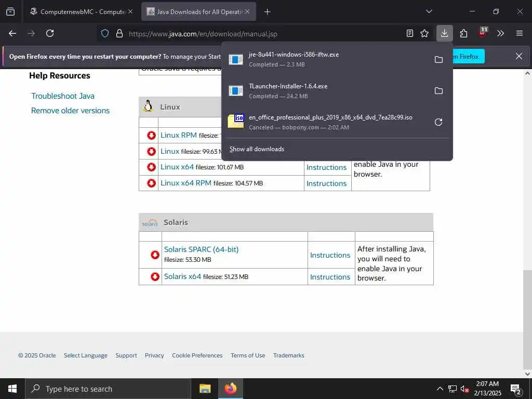
Task: Download the Linux x64 link
Action: [x=177, y=167]
